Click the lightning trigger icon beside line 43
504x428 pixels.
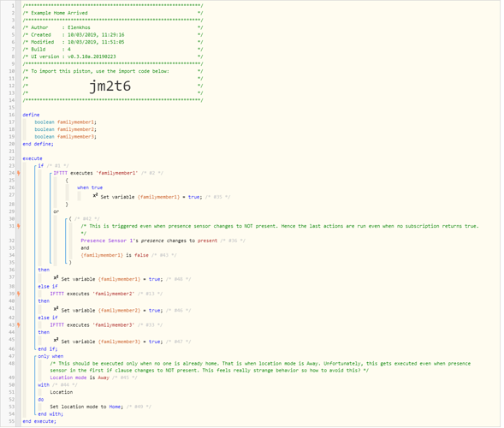[x=19, y=325]
